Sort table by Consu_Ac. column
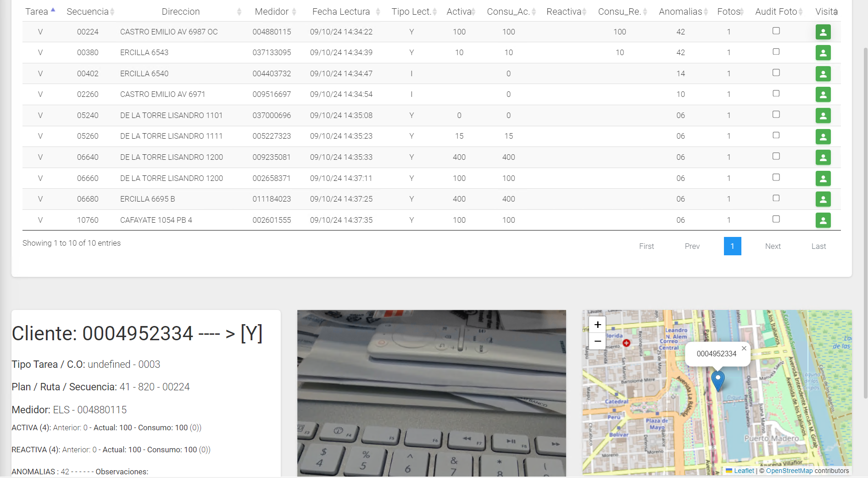The image size is (868, 478). point(511,11)
